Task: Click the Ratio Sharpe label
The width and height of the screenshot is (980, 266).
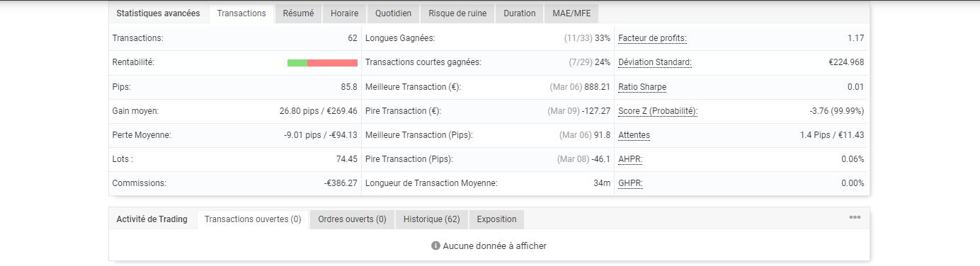Action: pyautogui.click(x=642, y=87)
